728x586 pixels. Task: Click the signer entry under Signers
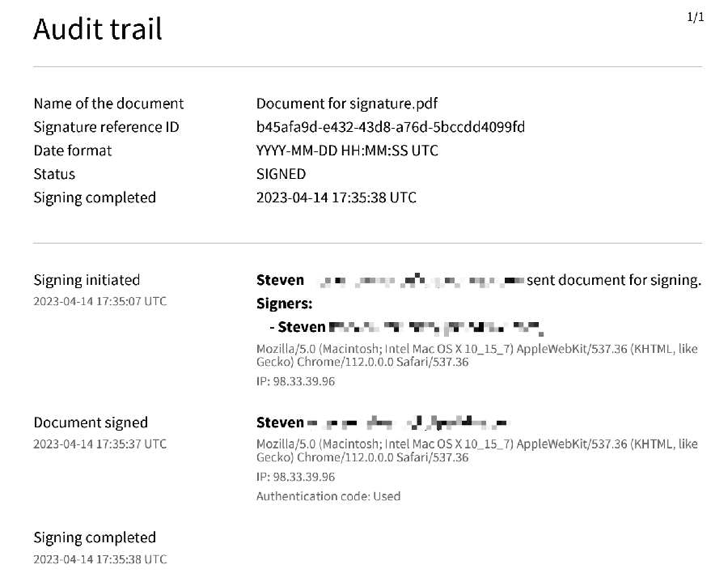tap(406, 327)
